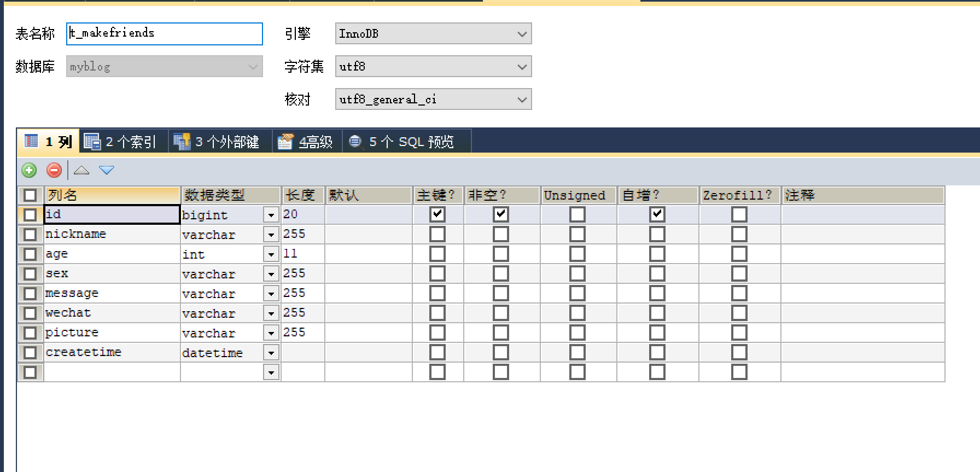Screen dimensions: 980x472
Task: Open the 5 个 SQL 预览 tab
Action: point(406,142)
